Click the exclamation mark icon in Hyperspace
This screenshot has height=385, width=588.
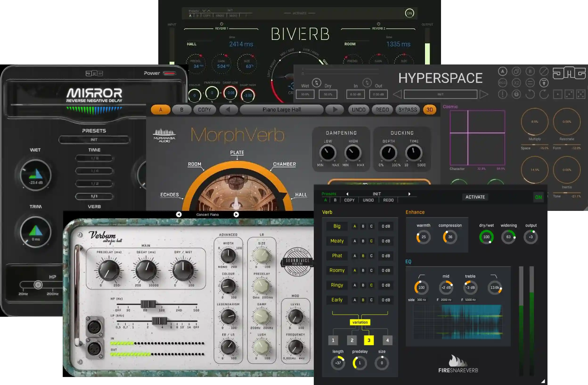click(x=502, y=94)
